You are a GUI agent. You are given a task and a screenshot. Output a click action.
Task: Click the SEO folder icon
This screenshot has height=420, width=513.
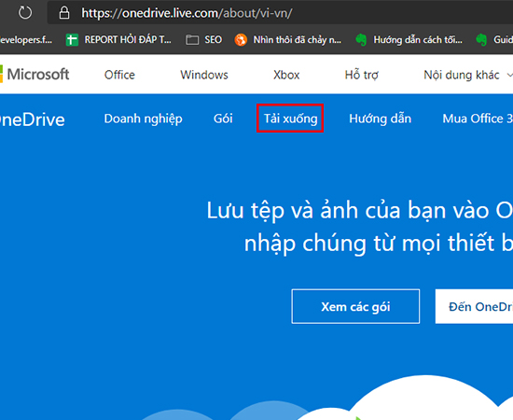click(192, 40)
